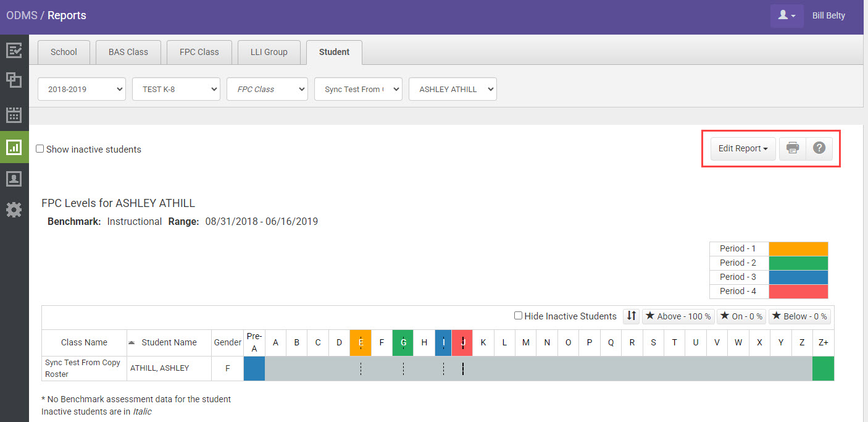Open the student profile sidebar icon
The height and width of the screenshot is (422, 868).
[x=14, y=179]
